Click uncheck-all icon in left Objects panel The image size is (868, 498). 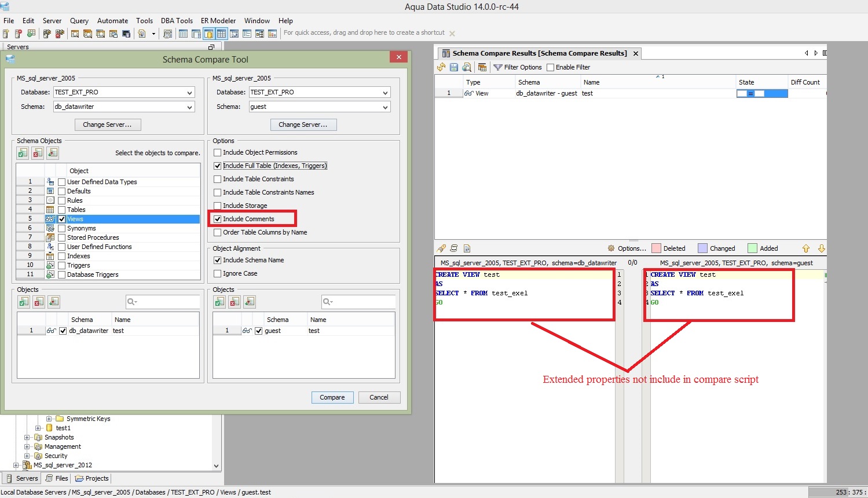39,302
